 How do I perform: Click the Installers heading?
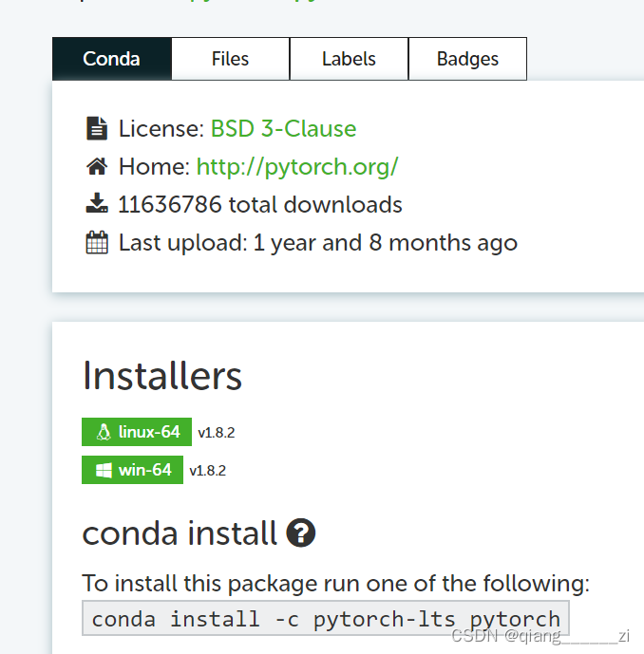tap(161, 376)
